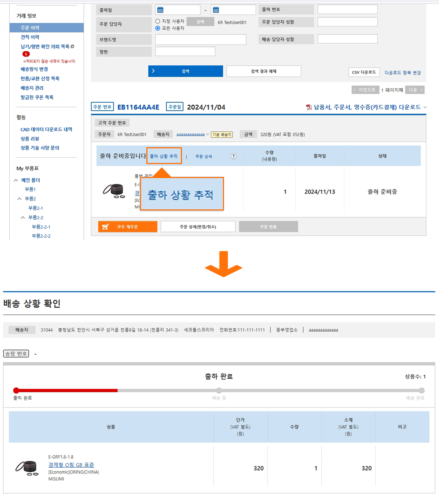Collapse the 메인 폴더 tree folder
This screenshot has width=439, height=504.
click(16, 180)
